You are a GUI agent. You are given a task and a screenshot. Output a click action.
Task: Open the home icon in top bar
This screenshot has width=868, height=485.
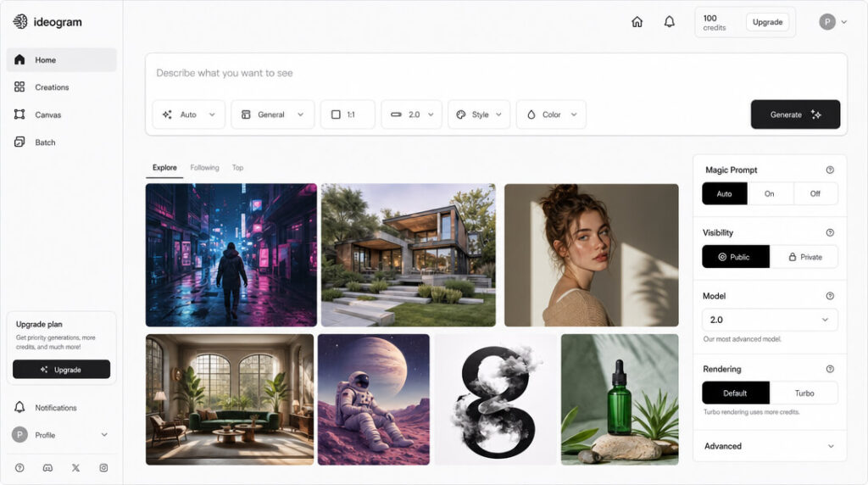point(637,21)
